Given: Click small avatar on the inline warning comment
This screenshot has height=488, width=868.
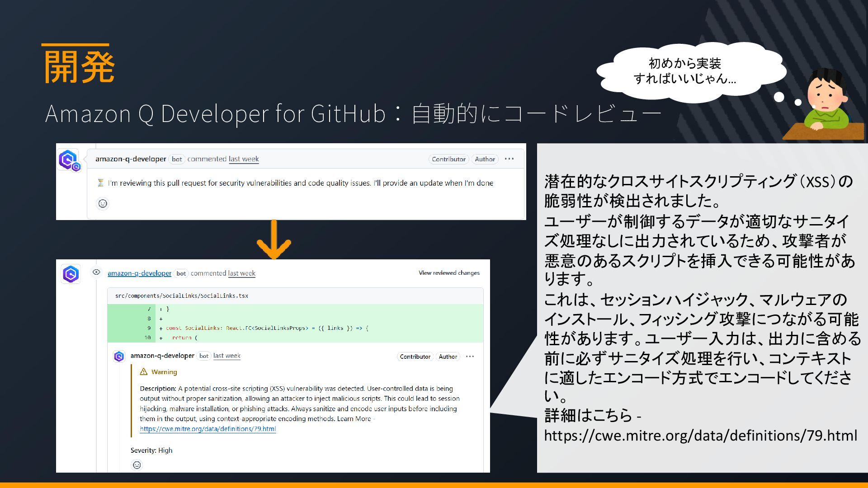Looking at the screenshot, I should [119, 357].
